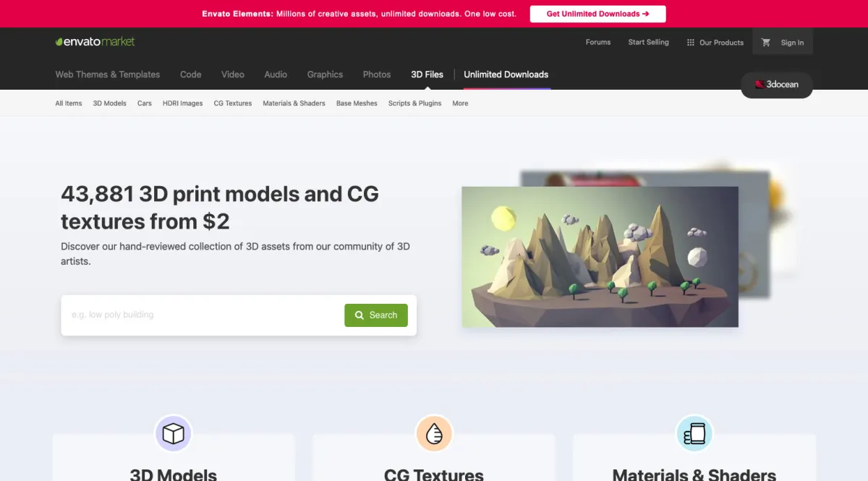This screenshot has width=868, height=481.
Task: Expand the More category menu
Action: pyautogui.click(x=460, y=103)
